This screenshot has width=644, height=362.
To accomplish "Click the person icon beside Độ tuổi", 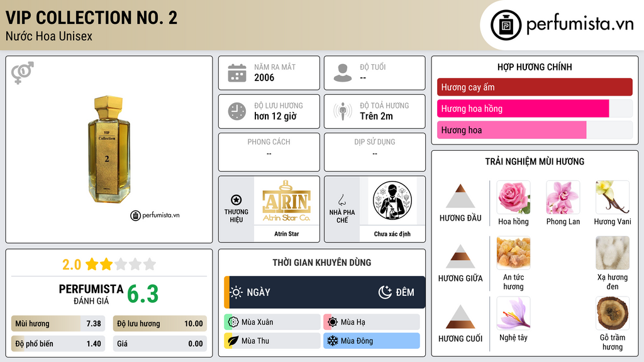I will [343, 73].
